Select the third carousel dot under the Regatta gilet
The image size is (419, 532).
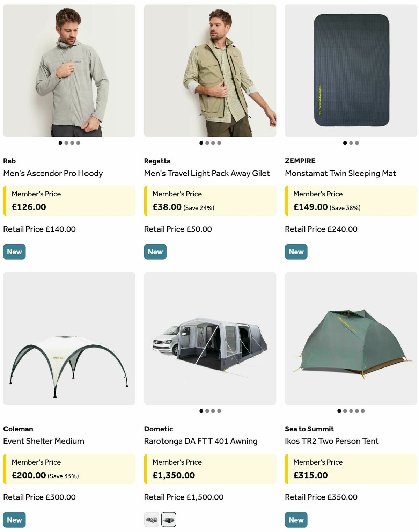[x=213, y=143]
